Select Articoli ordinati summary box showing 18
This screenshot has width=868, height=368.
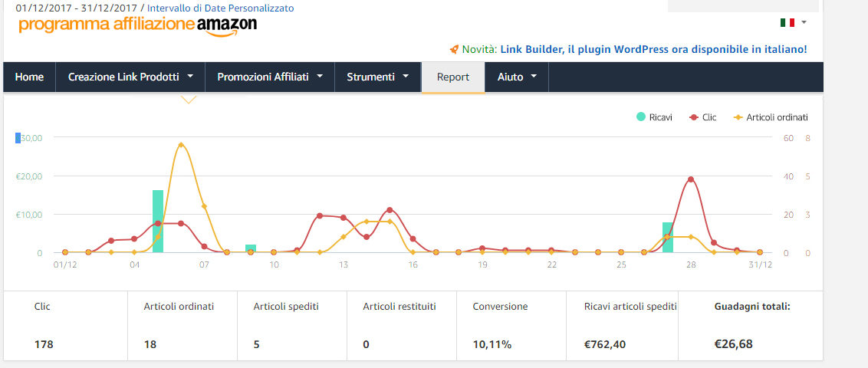click(x=182, y=325)
